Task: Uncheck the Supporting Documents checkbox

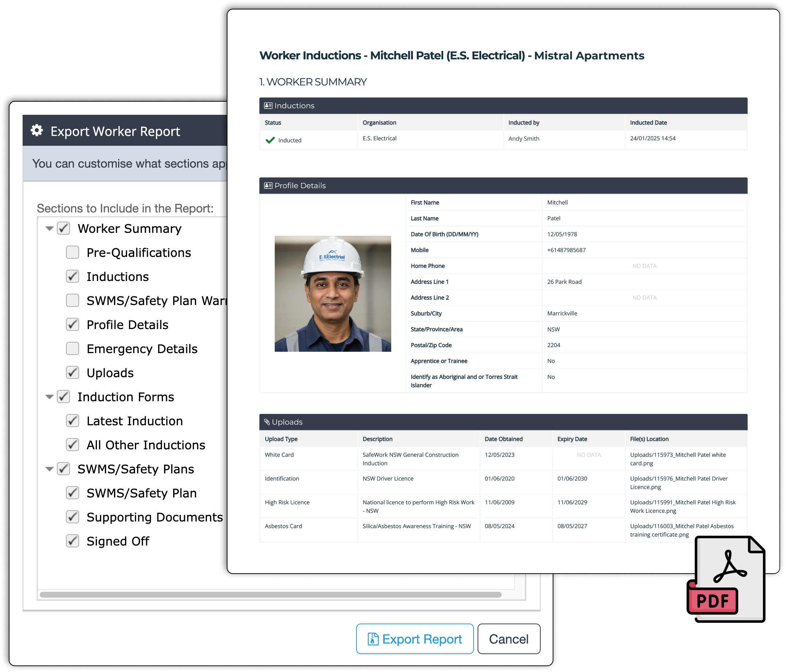Action: pos(73,517)
